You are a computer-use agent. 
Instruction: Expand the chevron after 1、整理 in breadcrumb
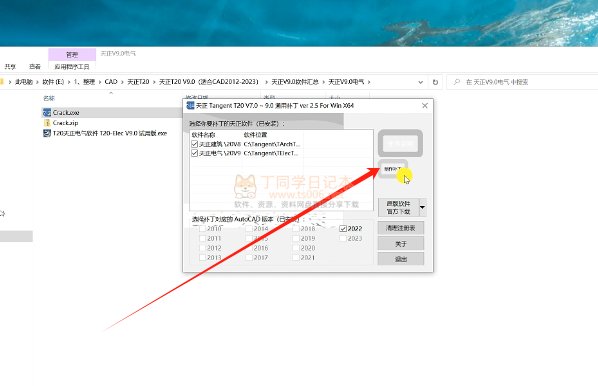point(100,82)
